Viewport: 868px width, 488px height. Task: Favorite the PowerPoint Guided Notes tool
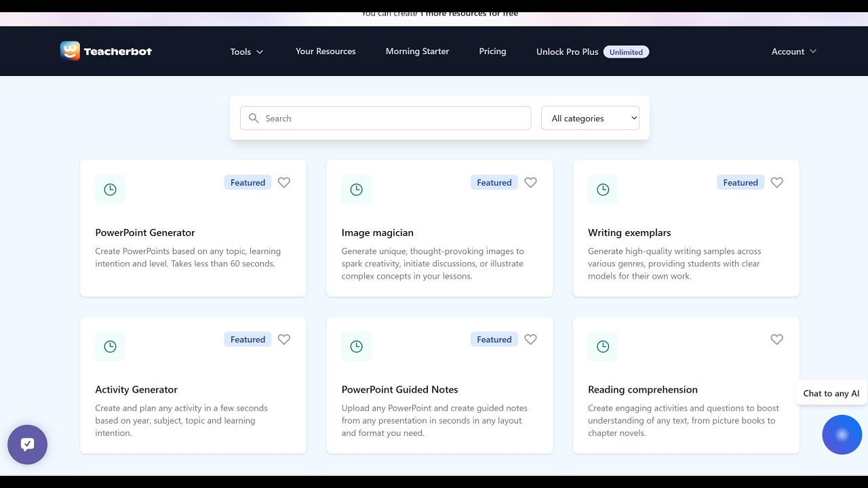click(x=530, y=340)
